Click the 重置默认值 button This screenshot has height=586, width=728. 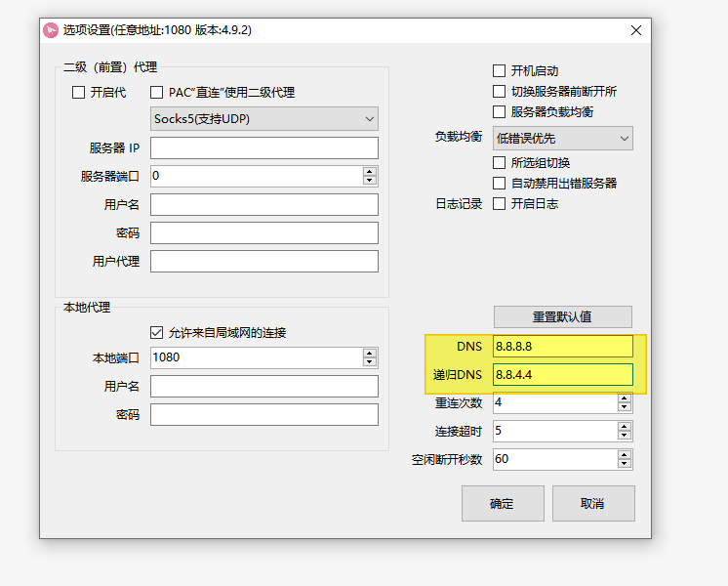pyautogui.click(x=562, y=317)
